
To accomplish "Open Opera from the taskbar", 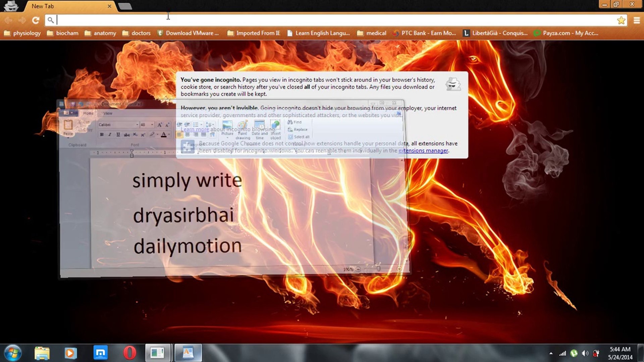I will (129, 353).
